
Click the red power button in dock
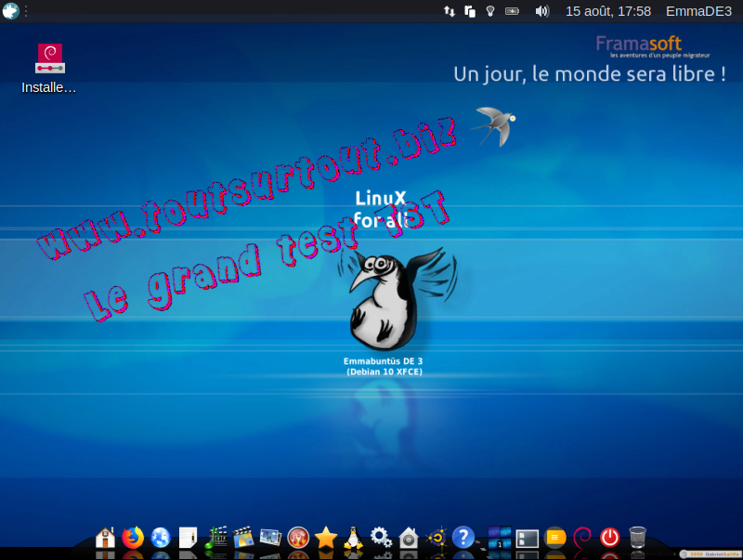tap(610, 538)
